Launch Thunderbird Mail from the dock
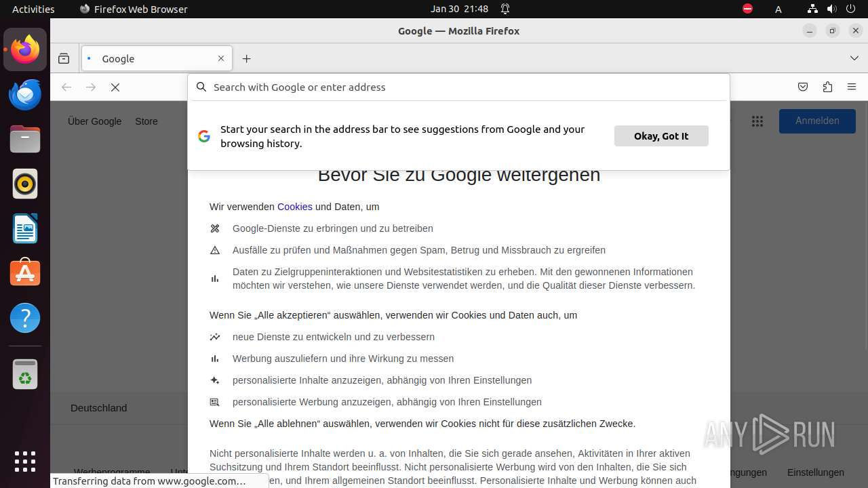868x488 pixels. pos(25,94)
